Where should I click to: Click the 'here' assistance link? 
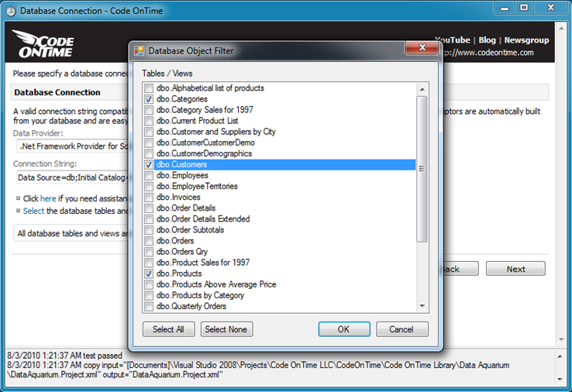pos(48,199)
